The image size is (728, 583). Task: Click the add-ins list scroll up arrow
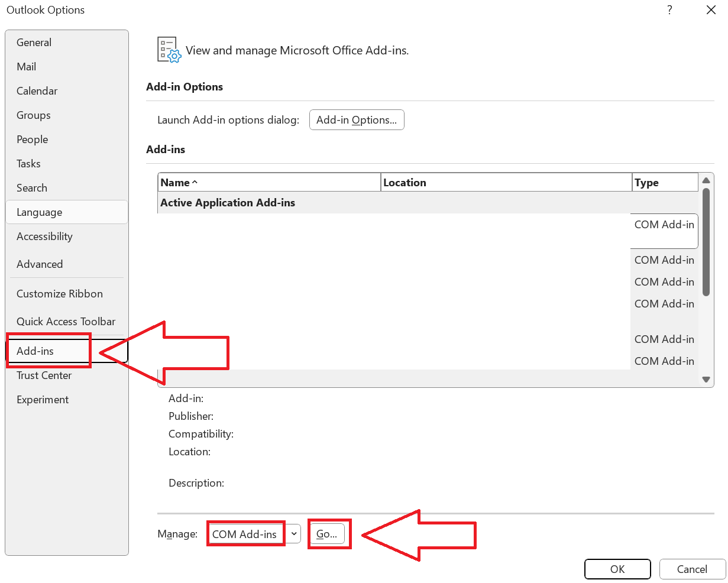tap(706, 180)
